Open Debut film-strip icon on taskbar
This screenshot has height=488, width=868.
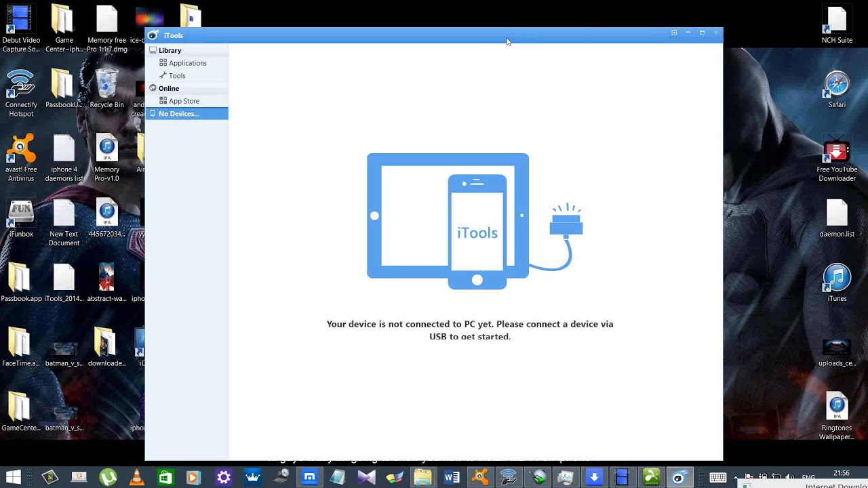pos(623,477)
